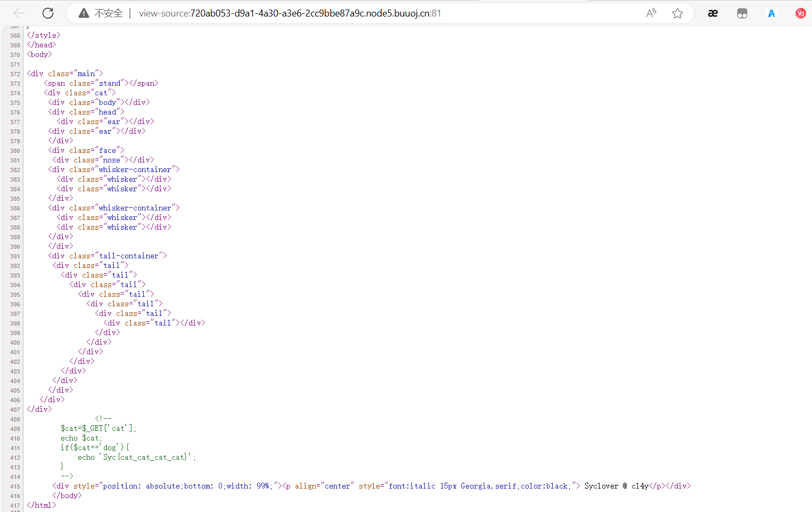Image resolution: width=812 pixels, height=512 pixels.
Task: Click the view-source URL in address bar
Action: tap(290, 13)
